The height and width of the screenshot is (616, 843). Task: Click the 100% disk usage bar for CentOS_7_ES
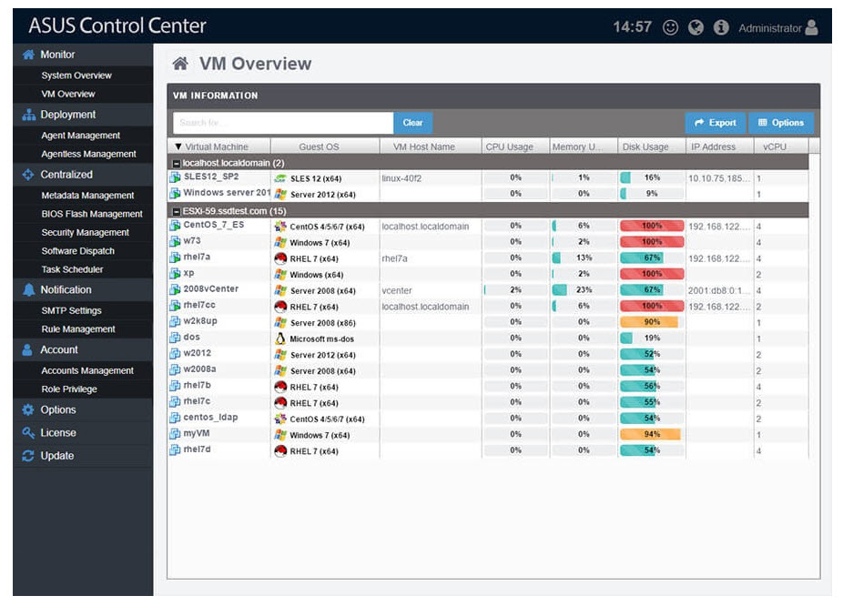click(x=652, y=226)
